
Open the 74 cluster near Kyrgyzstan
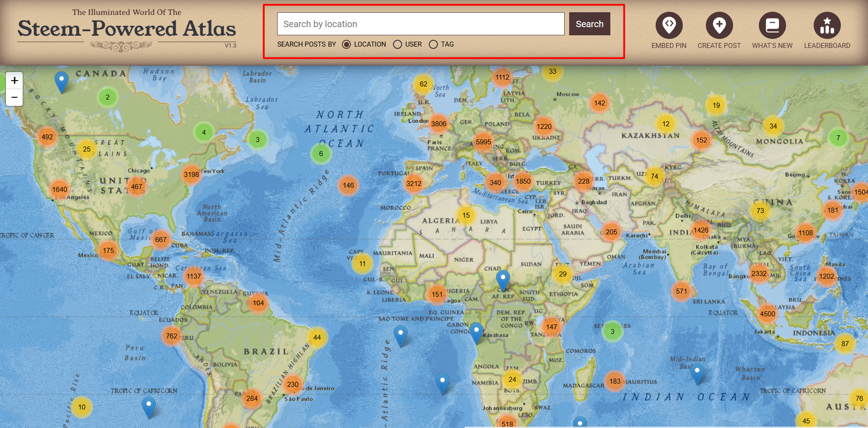pyautogui.click(x=655, y=176)
